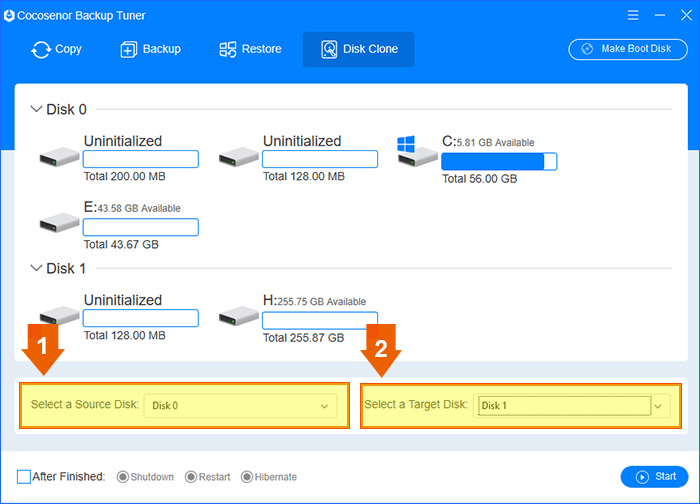Enable the After Finished checkbox
The image size is (700, 504).
[24, 477]
